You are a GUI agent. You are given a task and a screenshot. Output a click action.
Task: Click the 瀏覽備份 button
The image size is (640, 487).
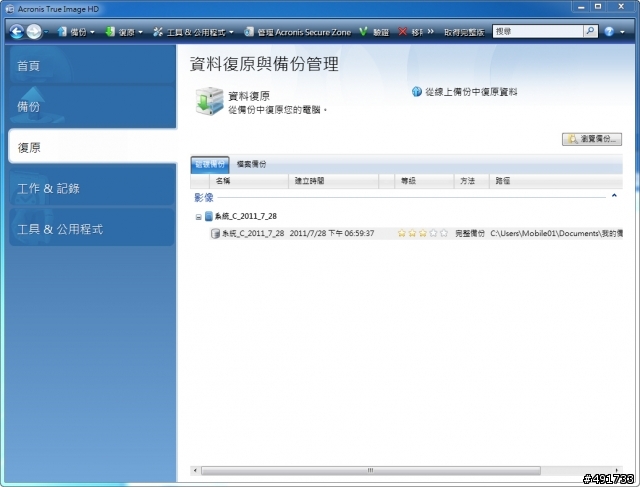click(592, 139)
